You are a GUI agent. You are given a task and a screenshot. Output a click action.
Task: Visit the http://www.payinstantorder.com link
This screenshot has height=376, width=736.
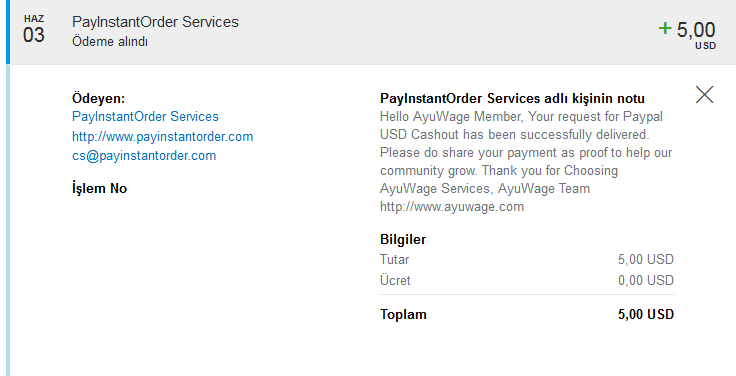[x=162, y=137]
